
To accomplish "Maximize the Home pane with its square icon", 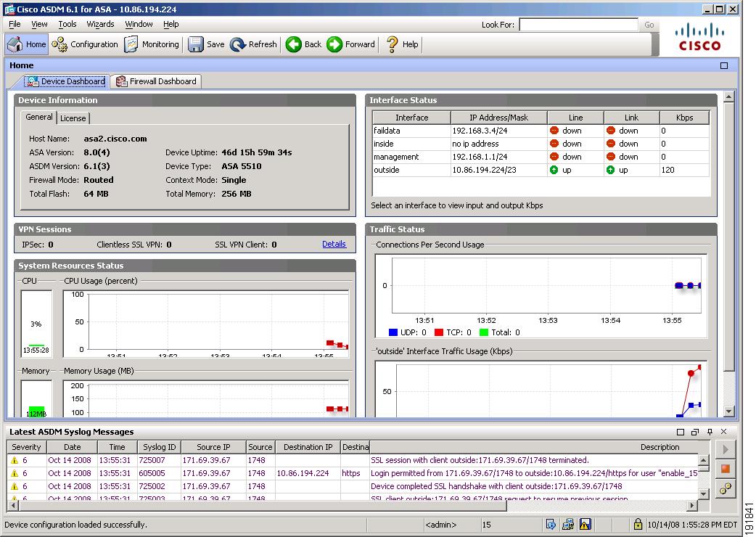I will [x=723, y=65].
